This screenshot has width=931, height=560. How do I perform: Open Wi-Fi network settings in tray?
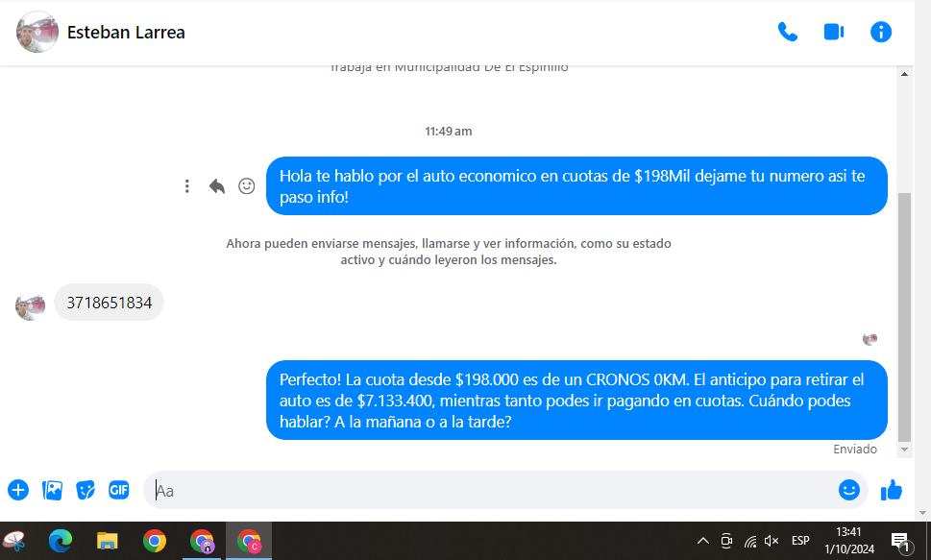[x=750, y=541]
